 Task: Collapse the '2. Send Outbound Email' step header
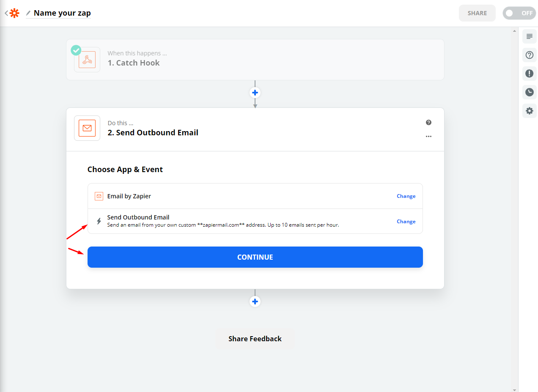pyautogui.click(x=255, y=129)
